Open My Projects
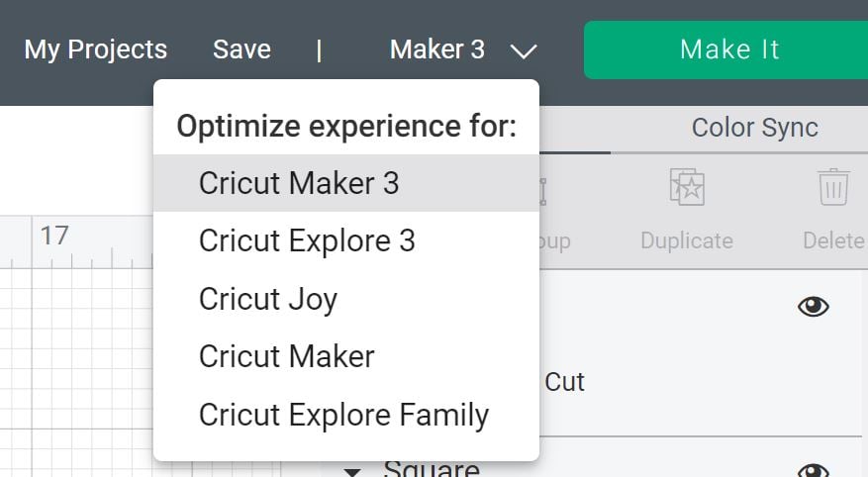Viewport: 868px width, 477px height. (96, 49)
